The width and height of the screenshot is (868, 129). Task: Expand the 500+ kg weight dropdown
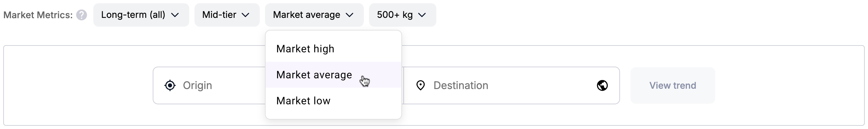[402, 15]
